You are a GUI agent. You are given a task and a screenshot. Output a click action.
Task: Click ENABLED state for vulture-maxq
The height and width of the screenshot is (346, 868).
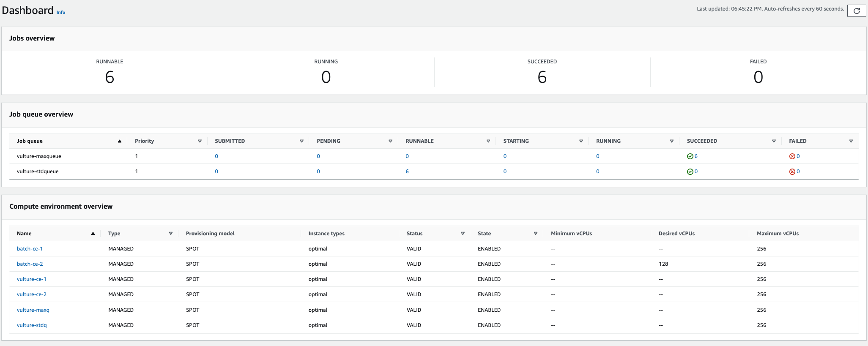489,310
